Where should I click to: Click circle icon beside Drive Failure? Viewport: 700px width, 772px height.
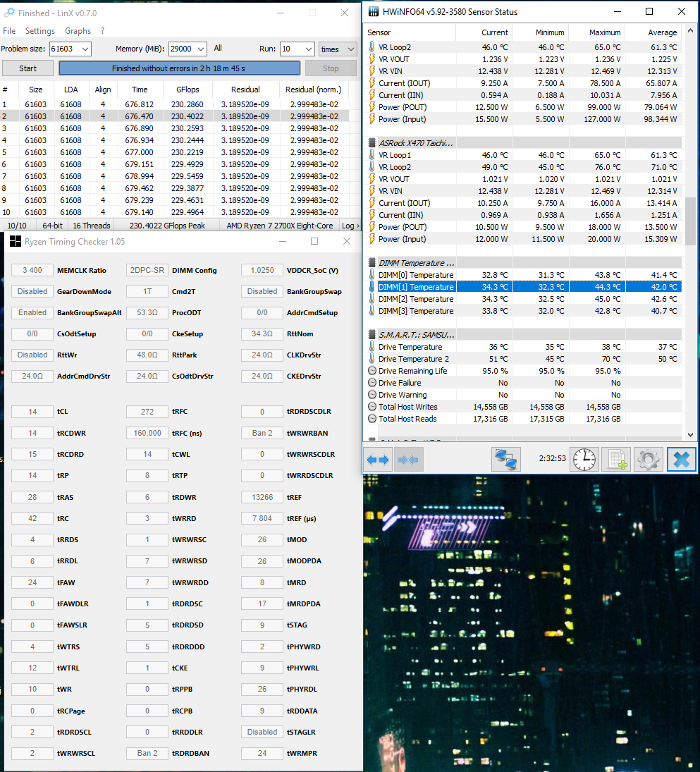(x=372, y=383)
